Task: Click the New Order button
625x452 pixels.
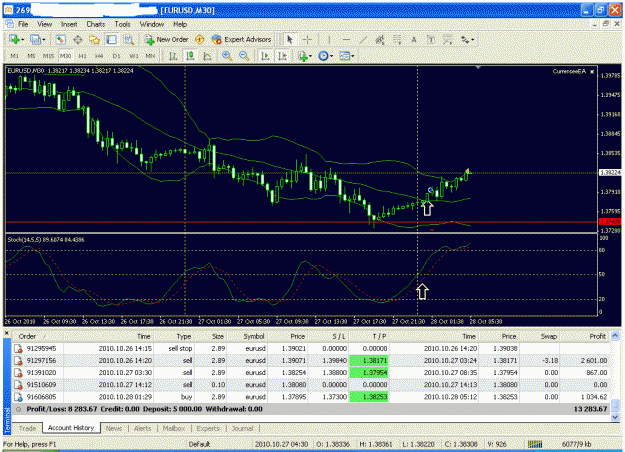Action: point(167,39)
